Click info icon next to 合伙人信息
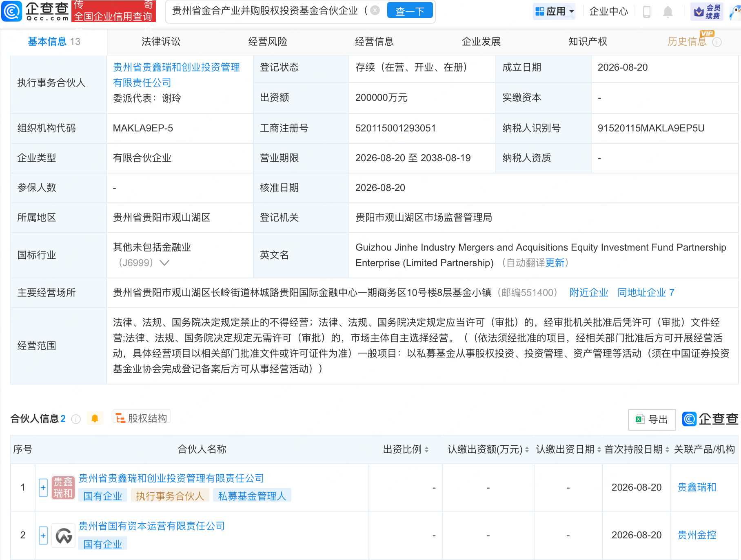This screenshot has width=741, height=560. click(76, 419)
